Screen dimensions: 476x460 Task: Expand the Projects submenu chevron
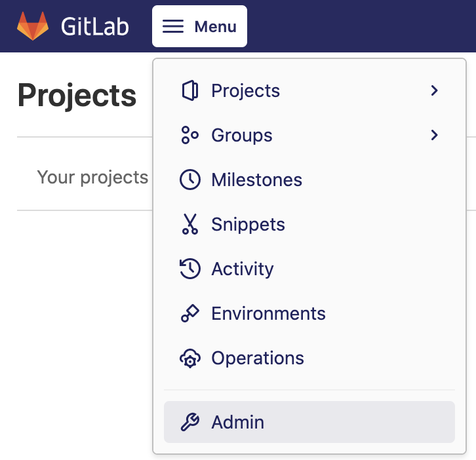pos(434,91)
